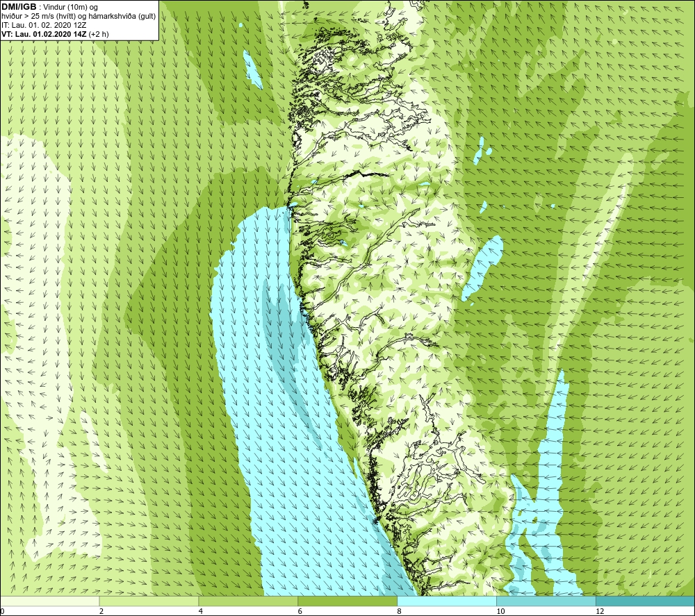Image resolution: width=695 pixels, height=616 pixels.
Task: Click the scale label '8'
Action: tap(400, 612)
